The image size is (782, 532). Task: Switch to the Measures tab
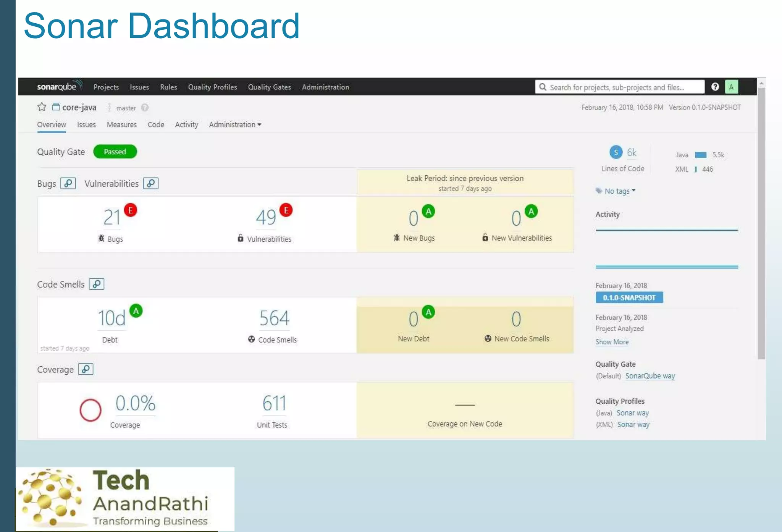(121, 125)
